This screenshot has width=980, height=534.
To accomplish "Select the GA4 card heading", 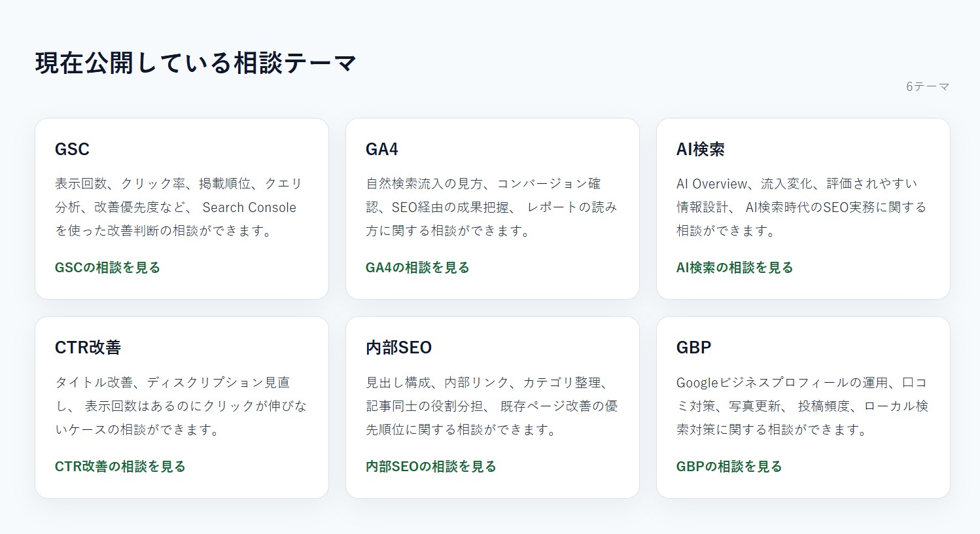I will tap(382, 149).
